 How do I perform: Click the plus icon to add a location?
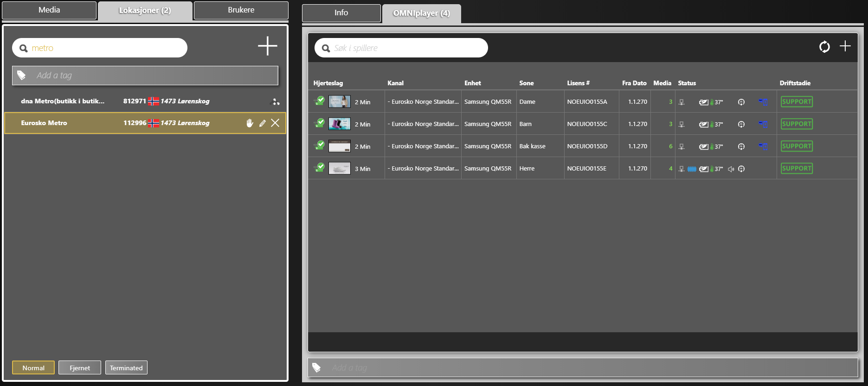[x=267, y=46]
